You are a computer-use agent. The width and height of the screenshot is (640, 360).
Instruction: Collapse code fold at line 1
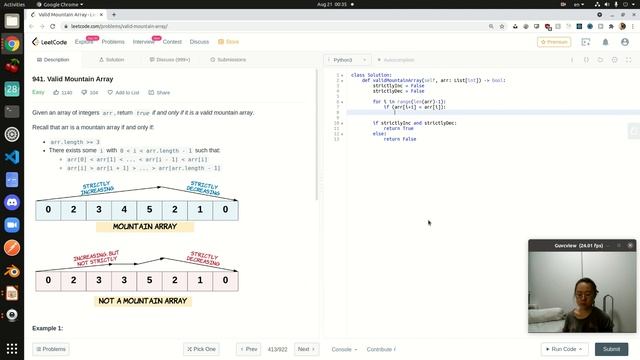point(342,75)
